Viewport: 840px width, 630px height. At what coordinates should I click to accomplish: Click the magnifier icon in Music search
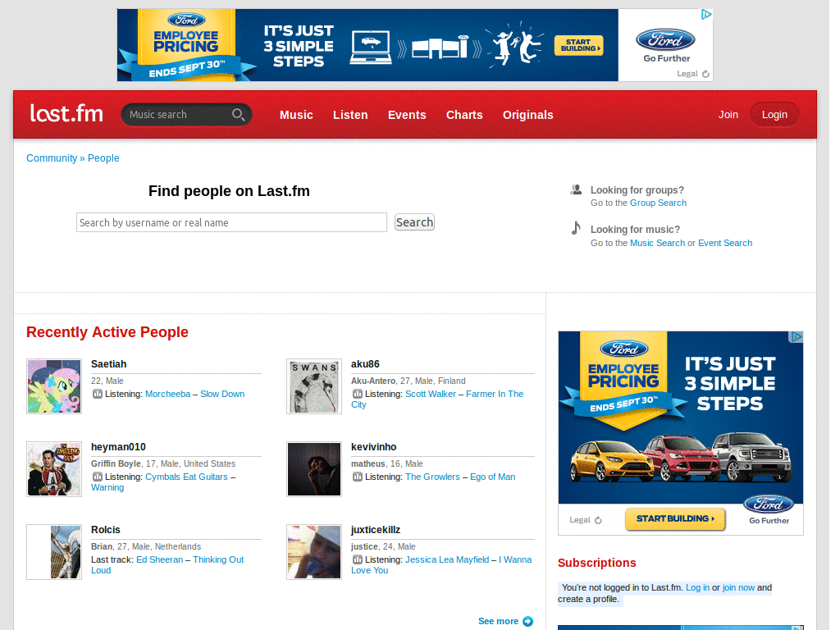pyautogui.click(x=239, y=115)
